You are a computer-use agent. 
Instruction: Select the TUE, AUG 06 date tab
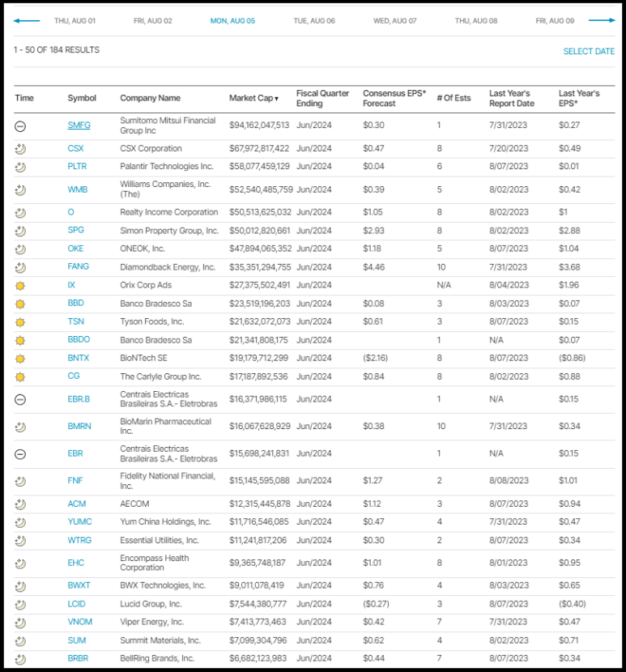point(314,20)
